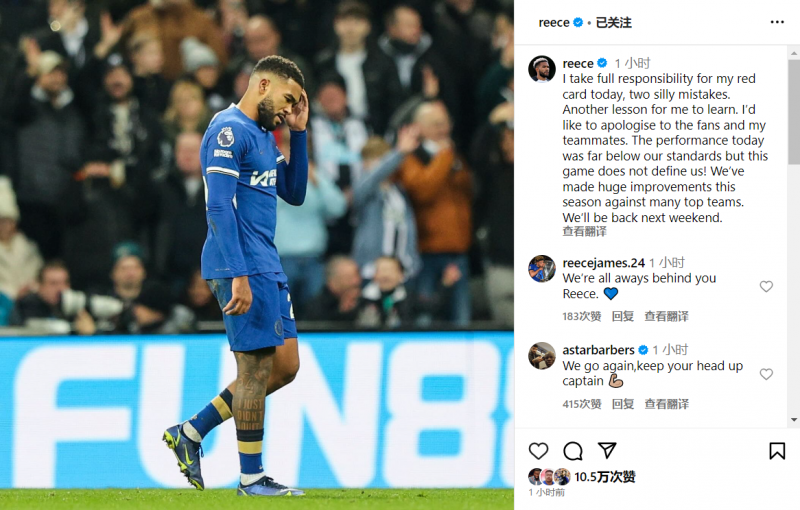Share the post via the paper plane icon

(607, 450)
